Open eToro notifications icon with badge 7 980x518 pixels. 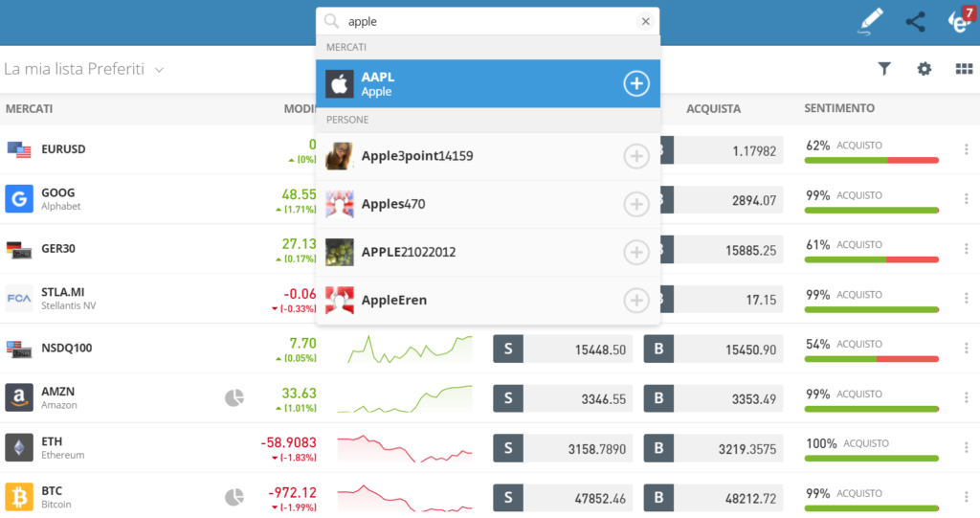(x=960, y=19)
